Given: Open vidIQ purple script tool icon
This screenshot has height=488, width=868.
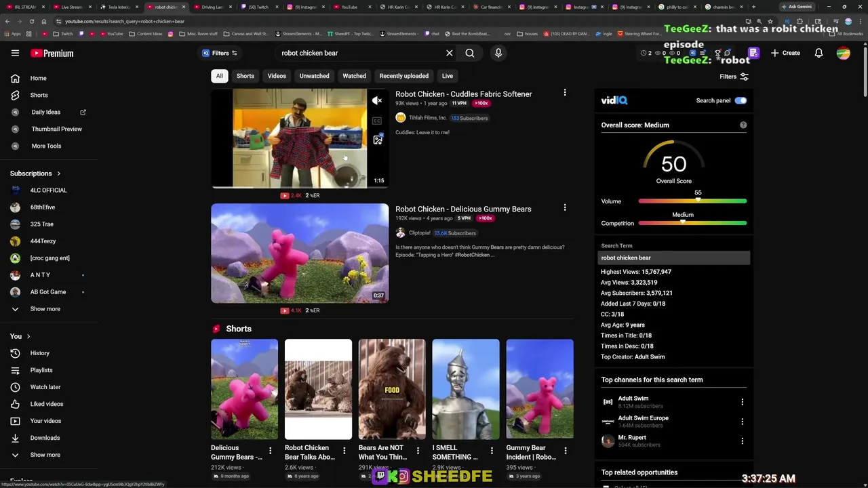Looking at the screenshot, I should click(753, 53).
